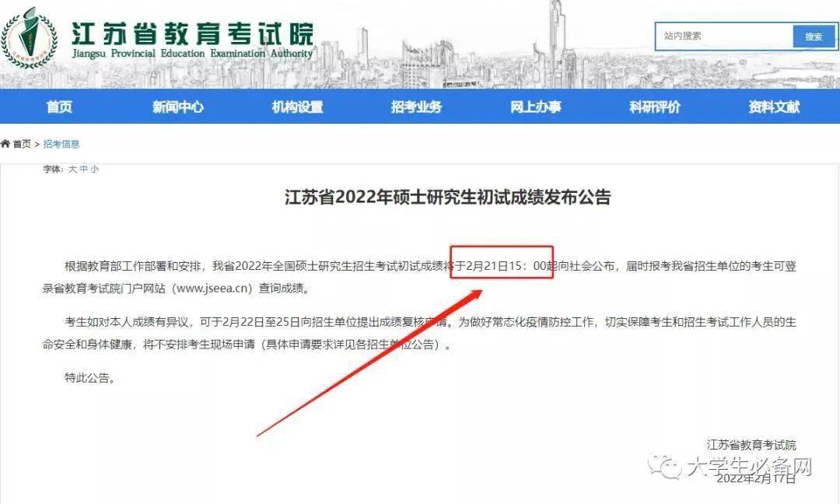Screen dimensions: 840x504
Task: Set font size to 中
Action: 83,170
